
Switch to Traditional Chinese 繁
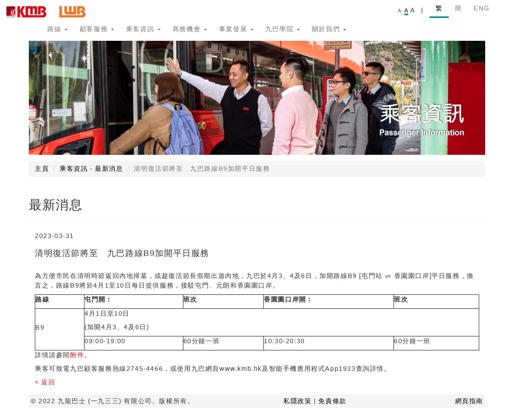pos(439,8)
